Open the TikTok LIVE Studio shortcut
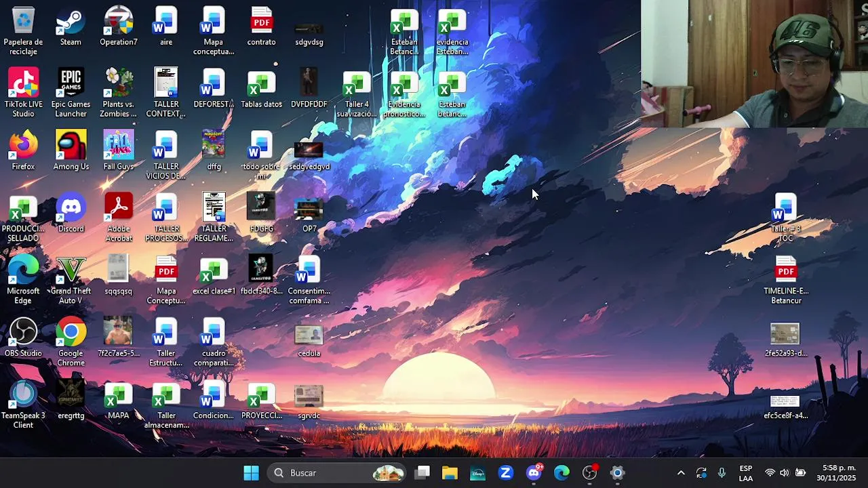The width and height of the screenshot is (868, 488). (x=23, y=93)
